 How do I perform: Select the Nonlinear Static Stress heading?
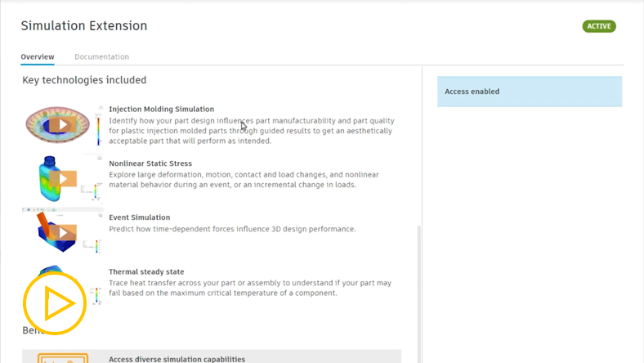click(150, 164)
